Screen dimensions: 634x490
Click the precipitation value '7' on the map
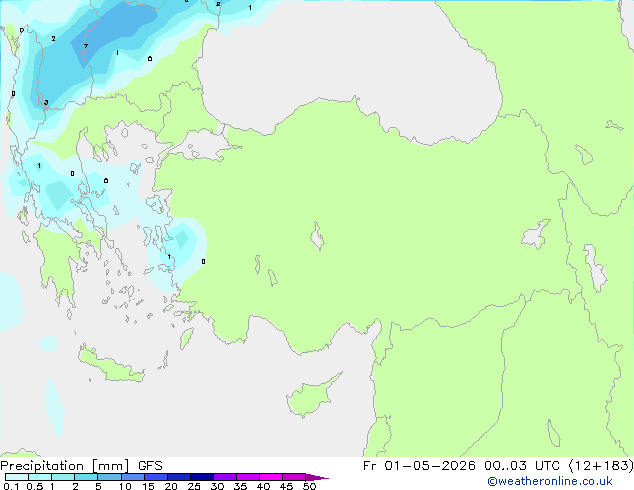[86, 46]
